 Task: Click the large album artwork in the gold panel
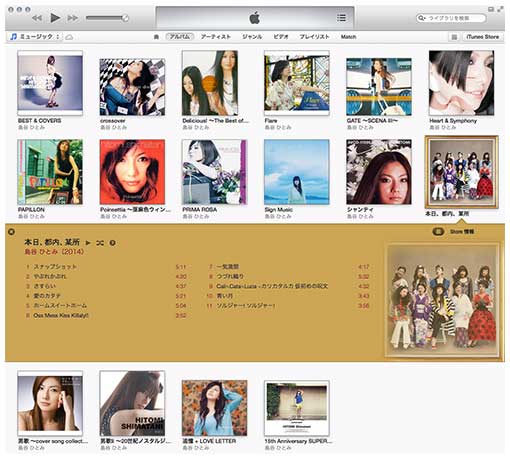pyautogui.click(x=443, y=301)
